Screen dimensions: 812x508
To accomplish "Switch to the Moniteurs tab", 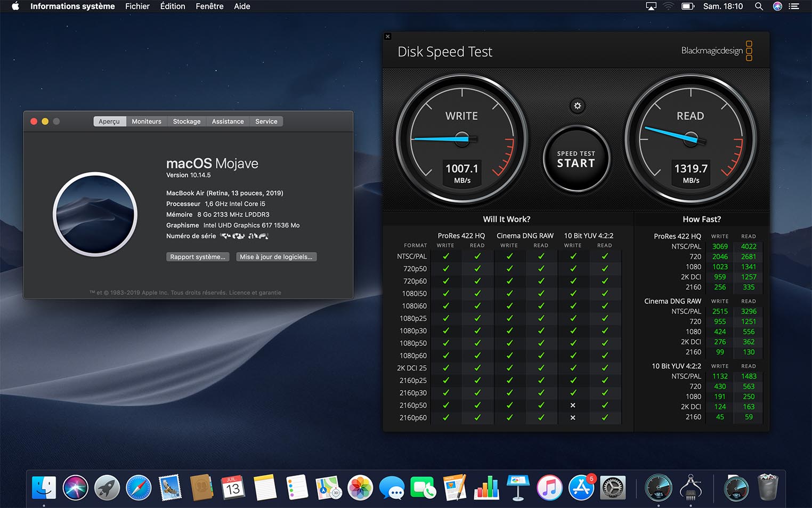I will pos(147,121).
